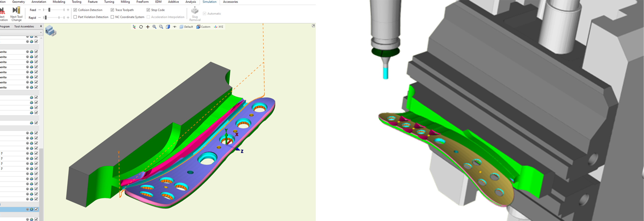Switch to the Milling ribbon tab
Image resolution: width=644 pixels, height=221 pixels.
125,2
